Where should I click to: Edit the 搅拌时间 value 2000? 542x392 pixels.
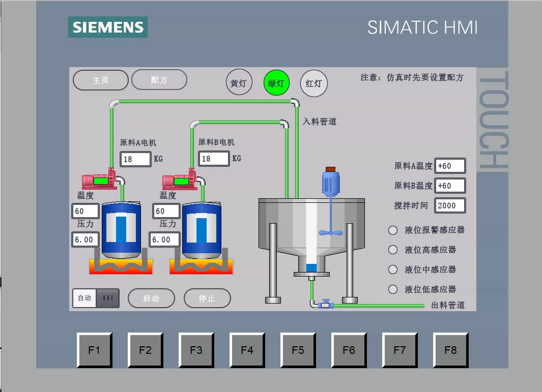[450, 205]
